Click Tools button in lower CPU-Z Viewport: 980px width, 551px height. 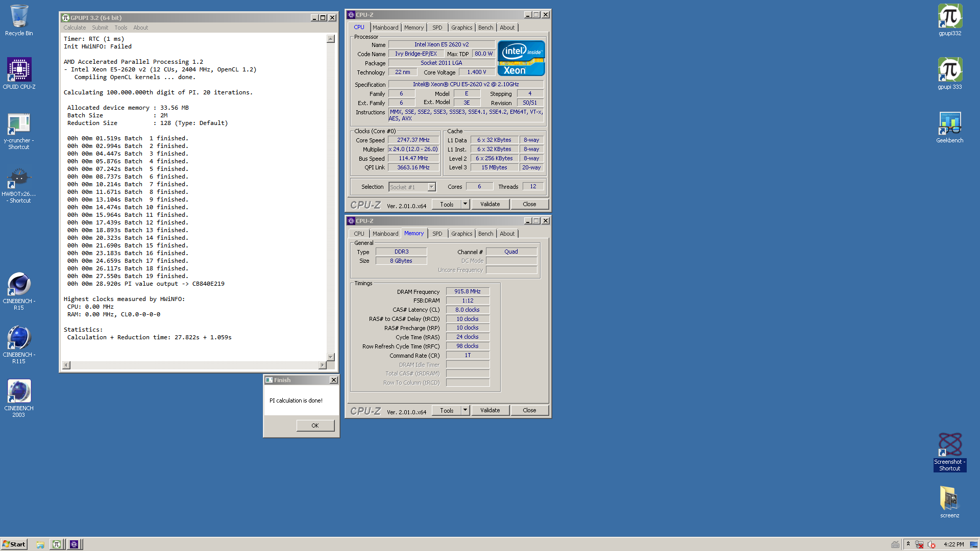[447, 410]
